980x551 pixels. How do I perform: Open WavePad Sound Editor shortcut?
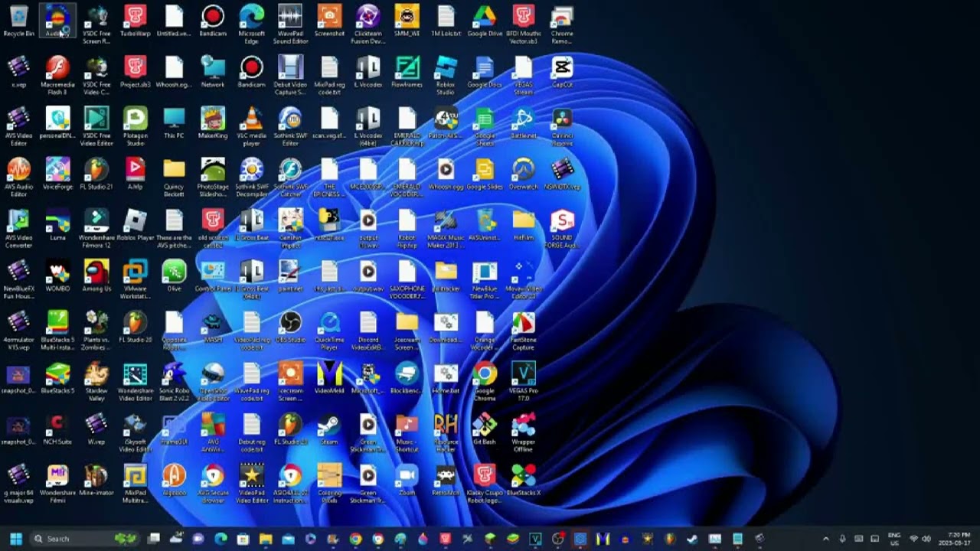click(x=290, y=24)
